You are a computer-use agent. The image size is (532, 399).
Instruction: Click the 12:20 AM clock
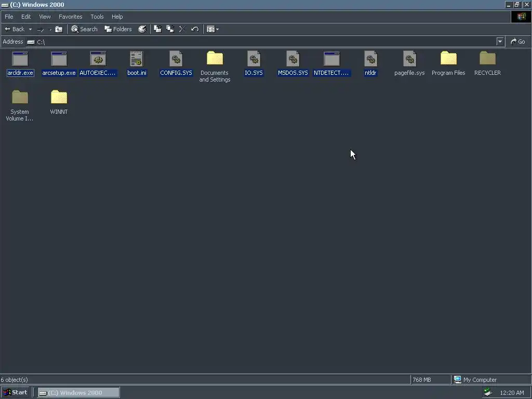[x=512, y=393]
